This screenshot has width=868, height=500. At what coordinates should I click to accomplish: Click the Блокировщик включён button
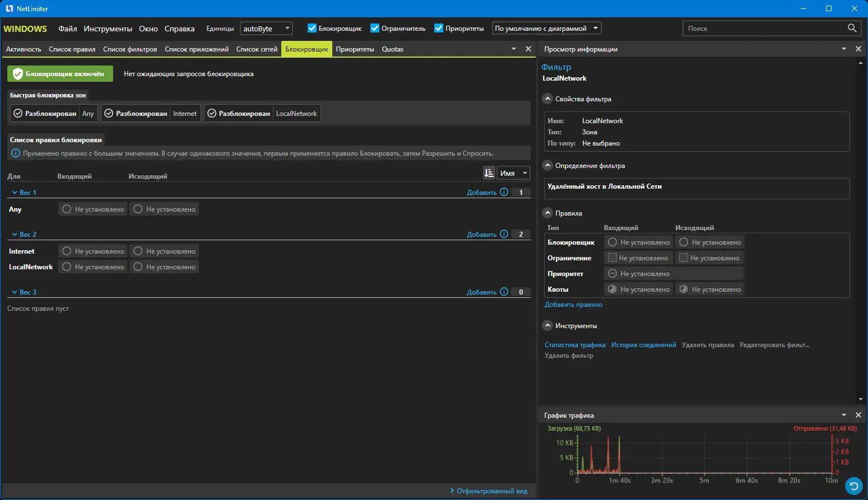[60, 74]
